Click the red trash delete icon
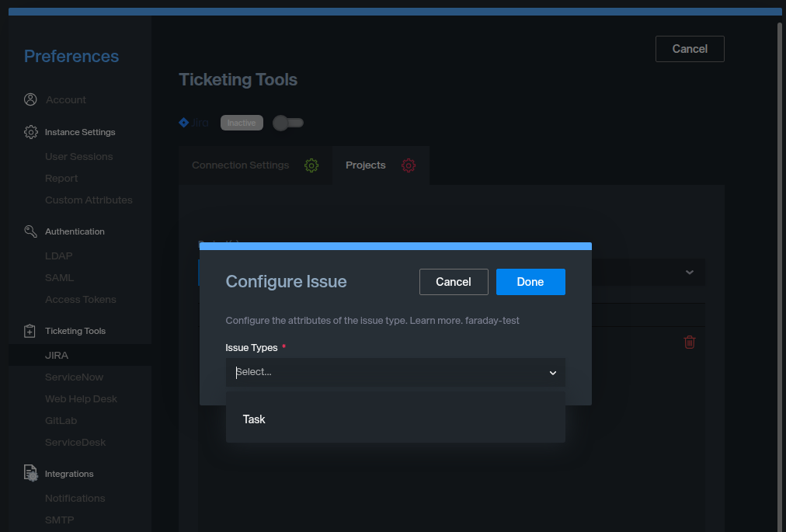This screenshot has height=532, width=786. click(x=689, y=342)
